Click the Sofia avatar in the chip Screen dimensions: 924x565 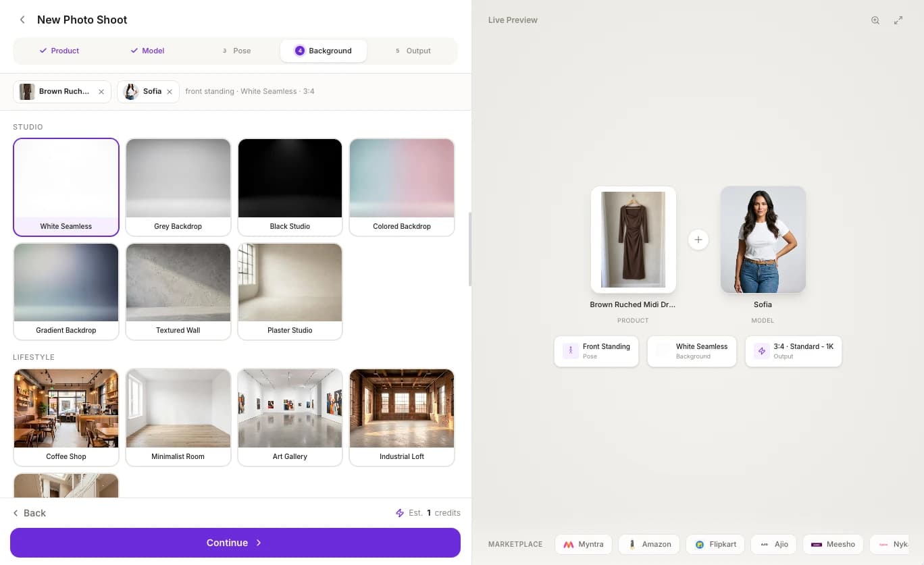point(131,92)
